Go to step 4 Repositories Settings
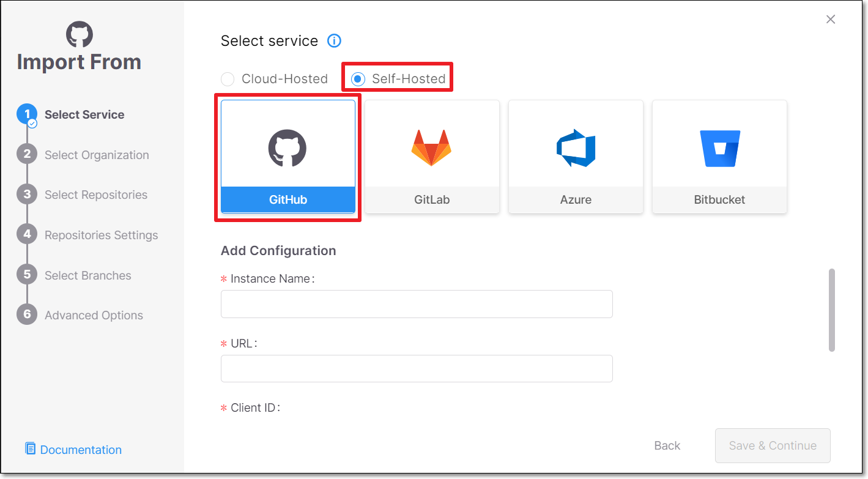The image size is (868, 479). point(87,235)
